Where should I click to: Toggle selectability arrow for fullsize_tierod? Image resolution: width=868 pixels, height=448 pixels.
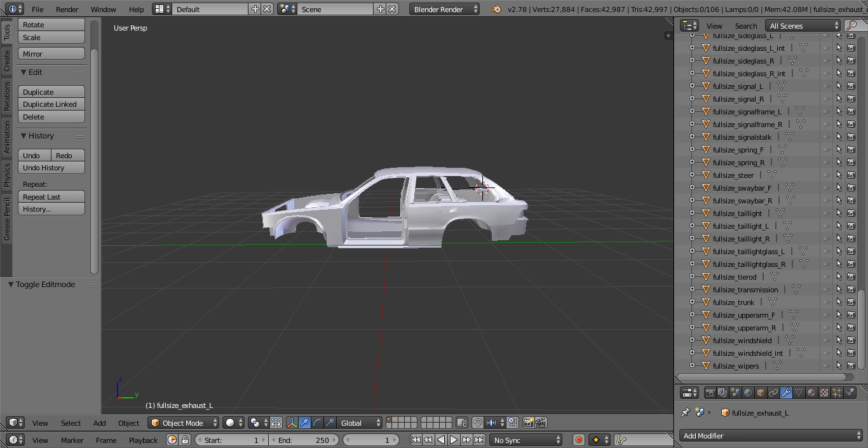(x=839, y=277)
